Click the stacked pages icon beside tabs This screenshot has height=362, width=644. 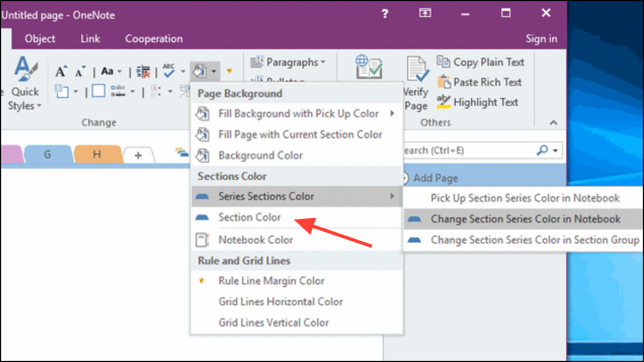181,153
